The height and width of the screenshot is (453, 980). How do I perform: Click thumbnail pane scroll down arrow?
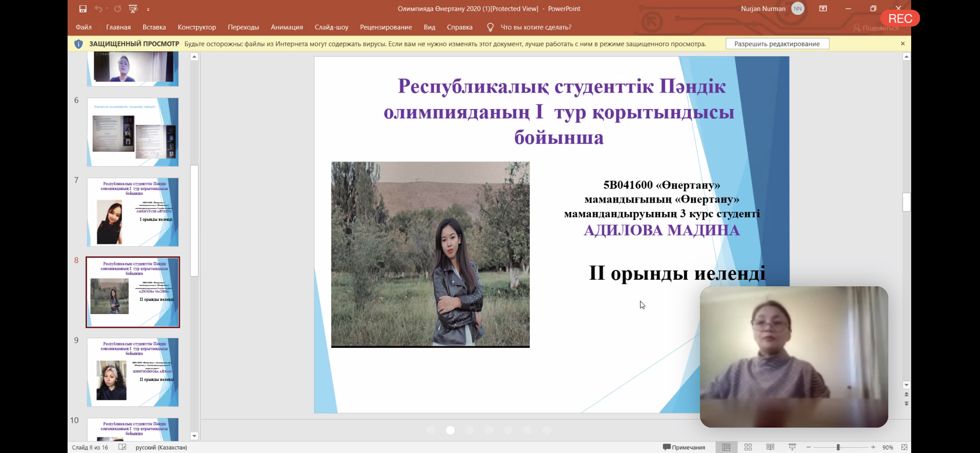pos(194,436)
